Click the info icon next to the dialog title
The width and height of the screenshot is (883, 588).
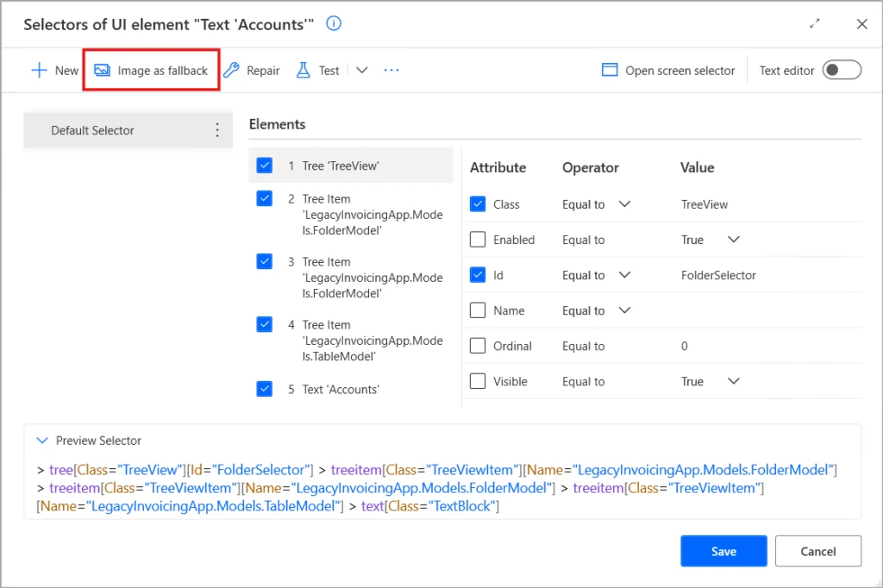click(x=333, y=23)
